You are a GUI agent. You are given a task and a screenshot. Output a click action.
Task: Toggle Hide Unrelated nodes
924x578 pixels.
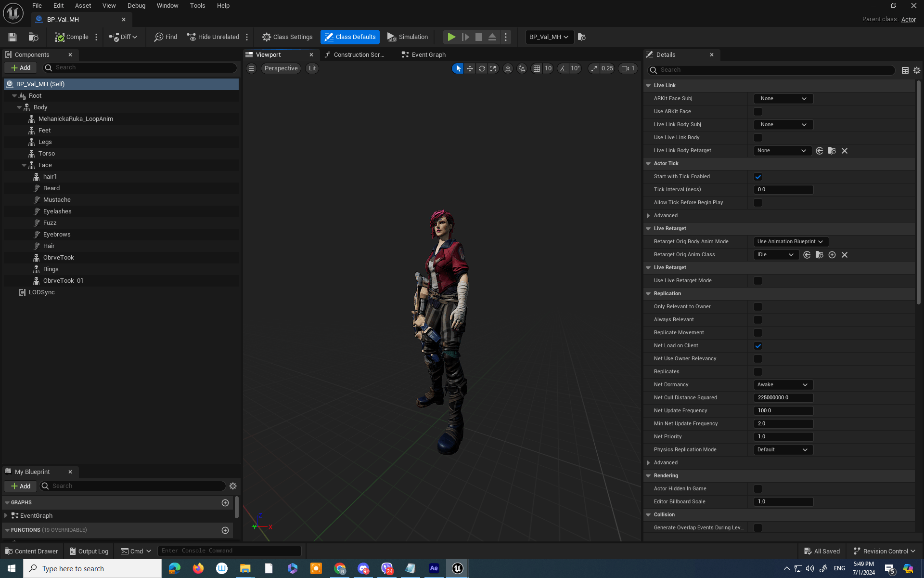tap(213, 37)
